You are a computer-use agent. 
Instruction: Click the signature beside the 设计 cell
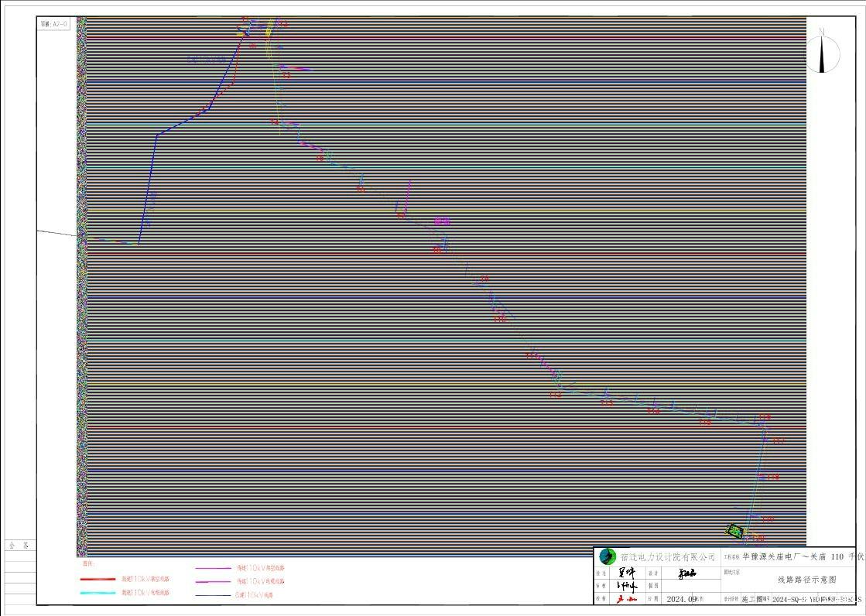686,573
